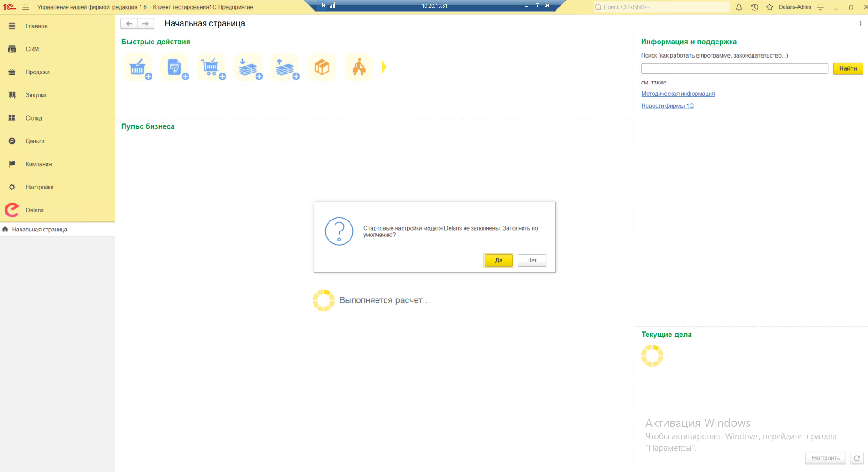868x472 pixels.
Task: Go forward with the right arrow button
Action: [146, 24]
